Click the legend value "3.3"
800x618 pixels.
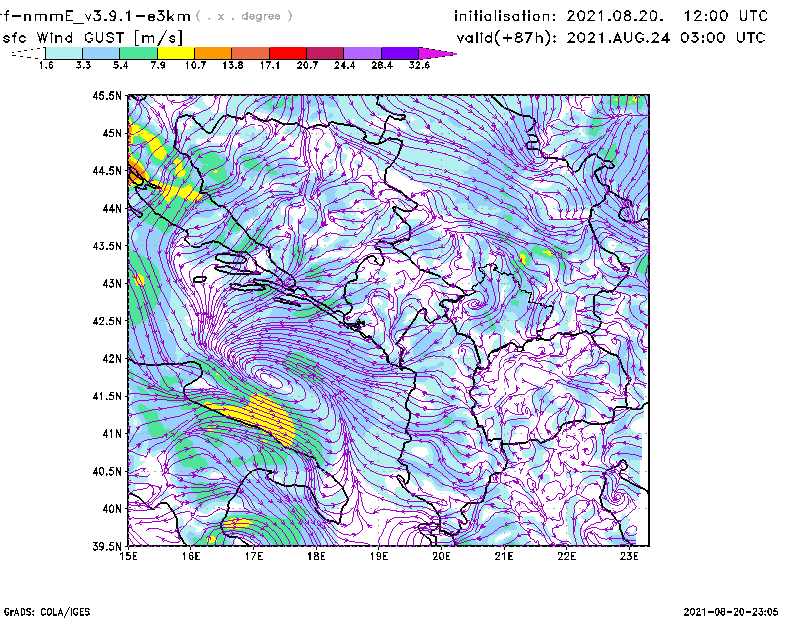tap(83, 65)
